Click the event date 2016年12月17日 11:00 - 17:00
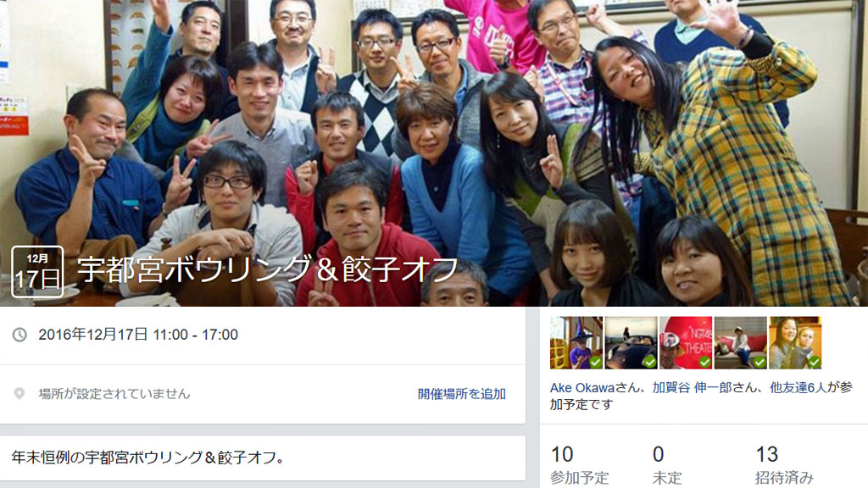 pyautogui.click(x=138, y=335)
